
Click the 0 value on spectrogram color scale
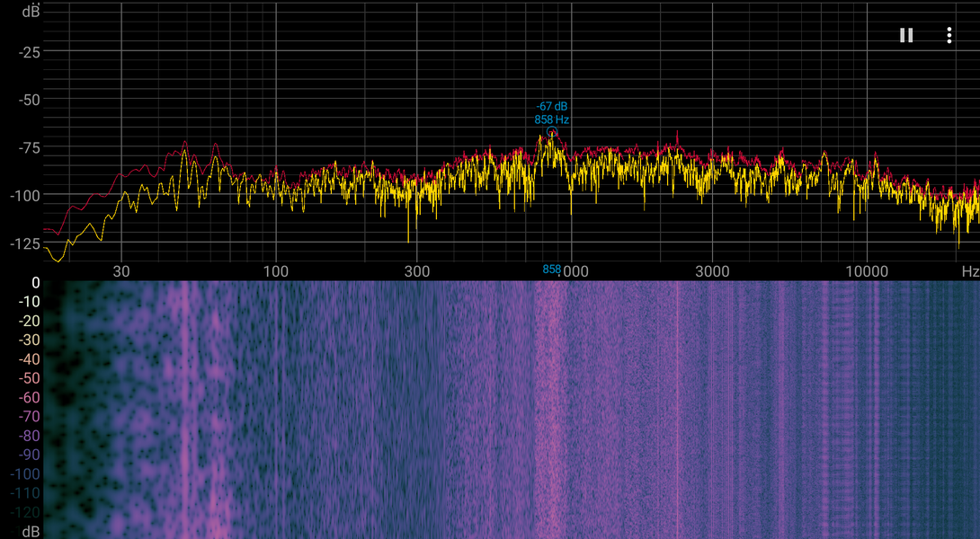[x=36, y=283]
